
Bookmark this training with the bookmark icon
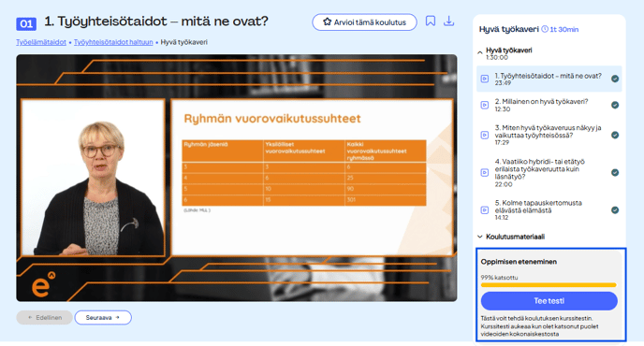(430, 21)
